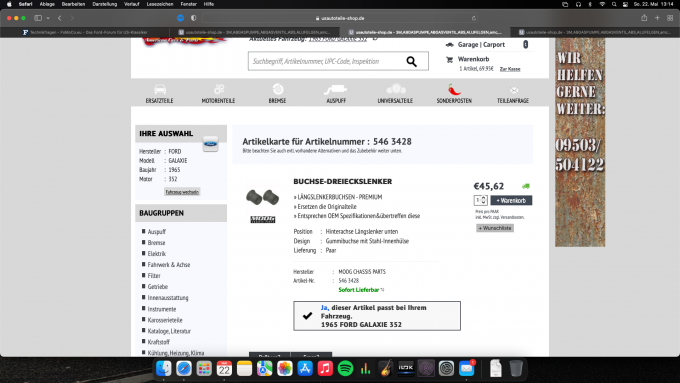This screenshot has width=680, height=383.
Task: Open GarageBand guitar icon in Dock
Action: (386, 369)
